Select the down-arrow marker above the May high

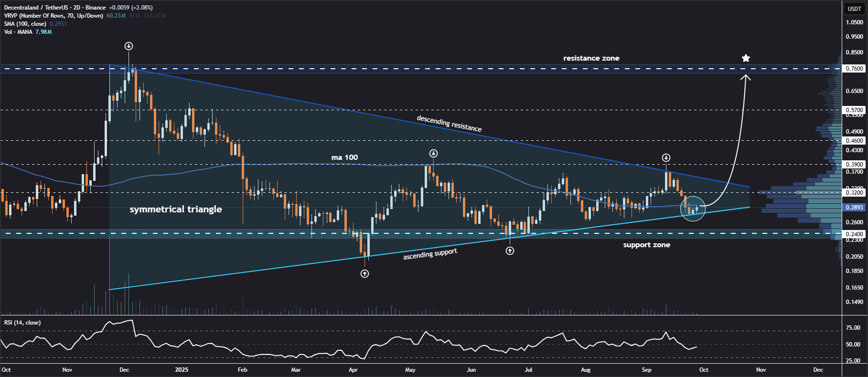(433, 154)
